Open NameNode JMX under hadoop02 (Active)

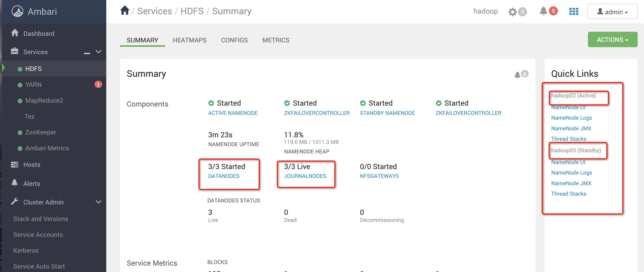pyautogui.click(x=571, y=128)
